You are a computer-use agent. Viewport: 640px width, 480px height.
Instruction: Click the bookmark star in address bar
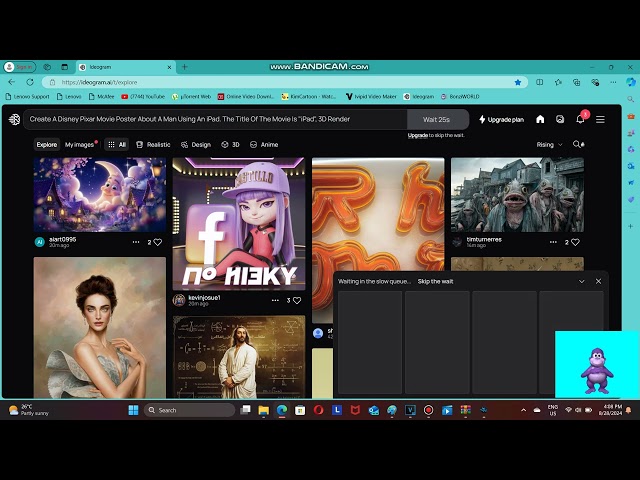click(x=518, y=82)
